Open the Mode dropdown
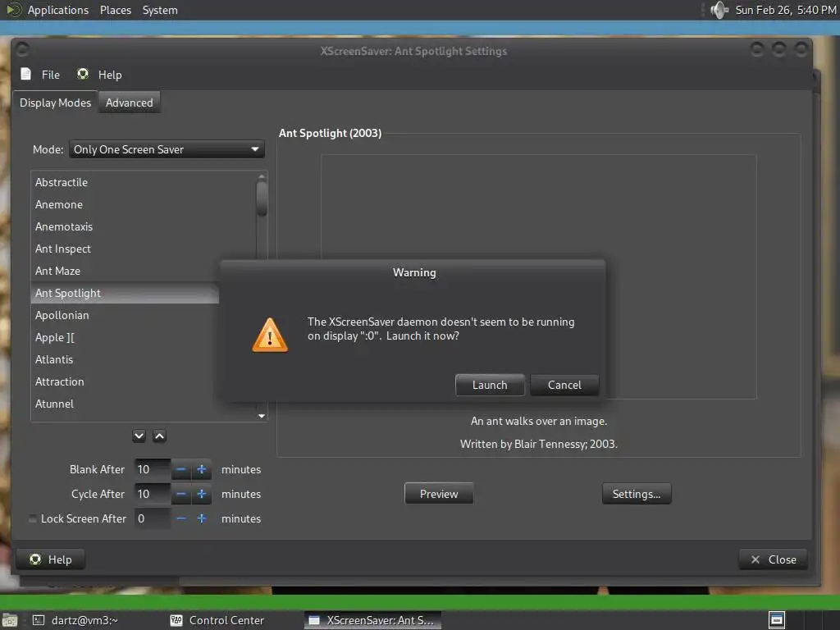 [167, 149]
